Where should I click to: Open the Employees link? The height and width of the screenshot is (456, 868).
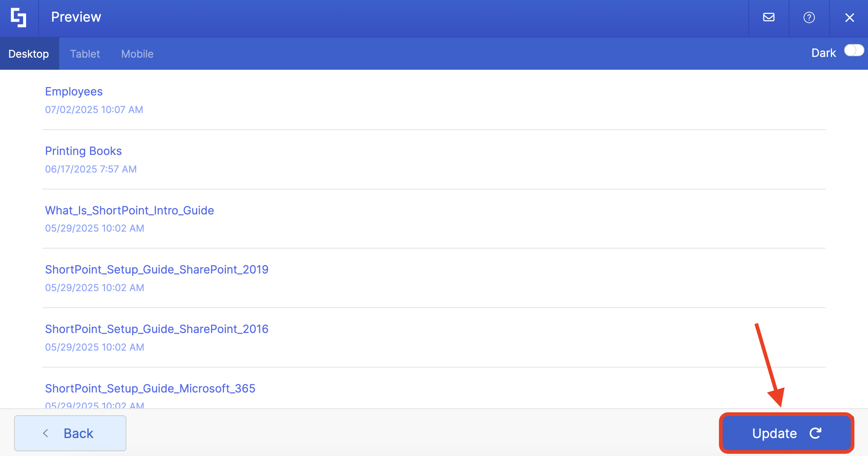click(x=74, y=91)
